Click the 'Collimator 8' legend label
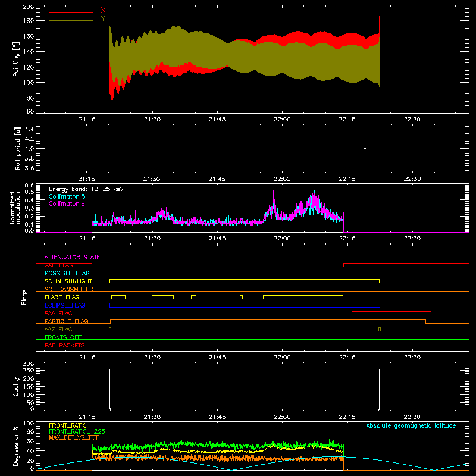The height and width of the screenshot is (476, 476). click(67, 196)
